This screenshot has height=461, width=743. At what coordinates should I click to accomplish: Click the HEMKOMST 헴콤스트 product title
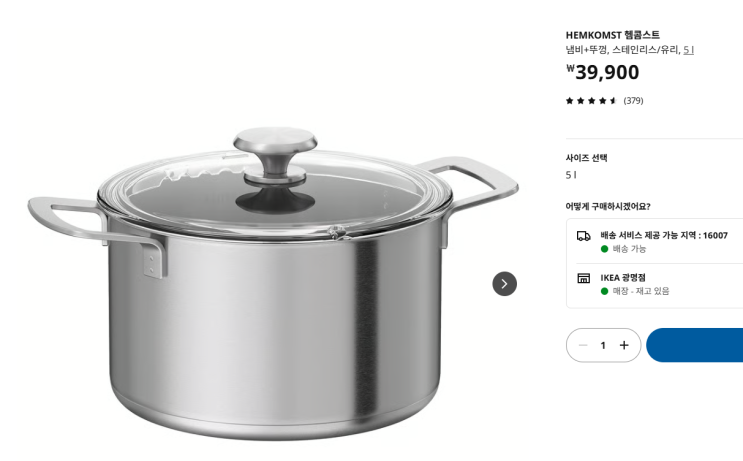pos(613,35)
